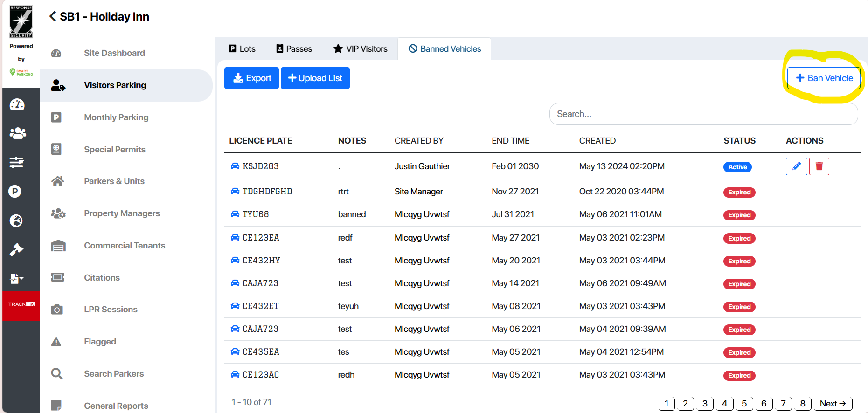Select the Passes tab

click(x=294, y=49)
